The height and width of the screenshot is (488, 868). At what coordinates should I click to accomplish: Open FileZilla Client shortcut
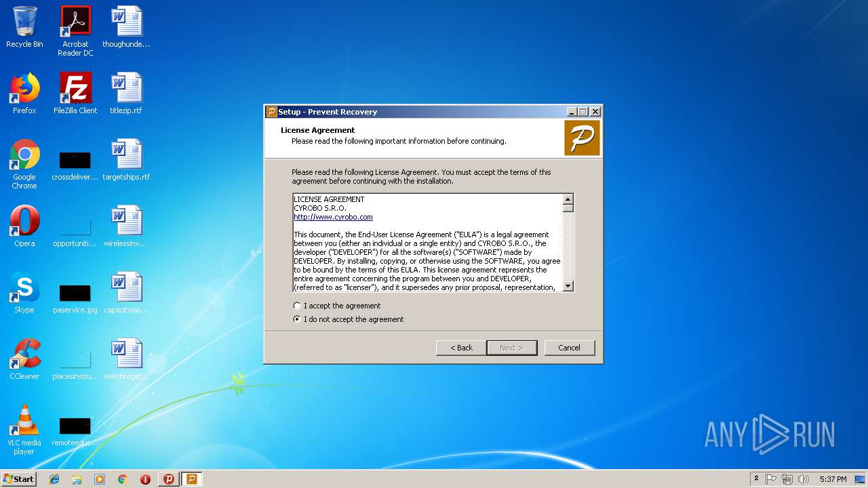pos(75,94)
